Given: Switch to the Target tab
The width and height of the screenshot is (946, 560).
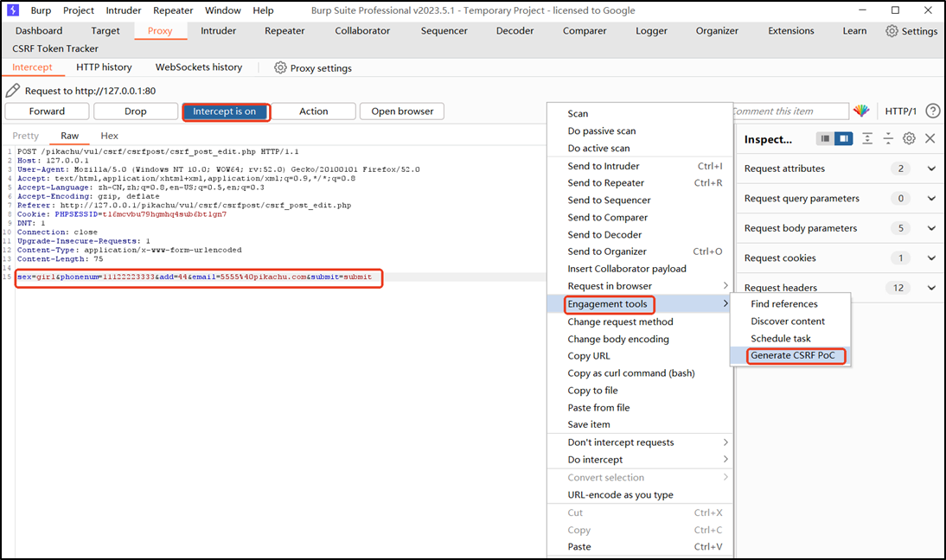Looking at the screenshot, I should [x=105, y=31].
